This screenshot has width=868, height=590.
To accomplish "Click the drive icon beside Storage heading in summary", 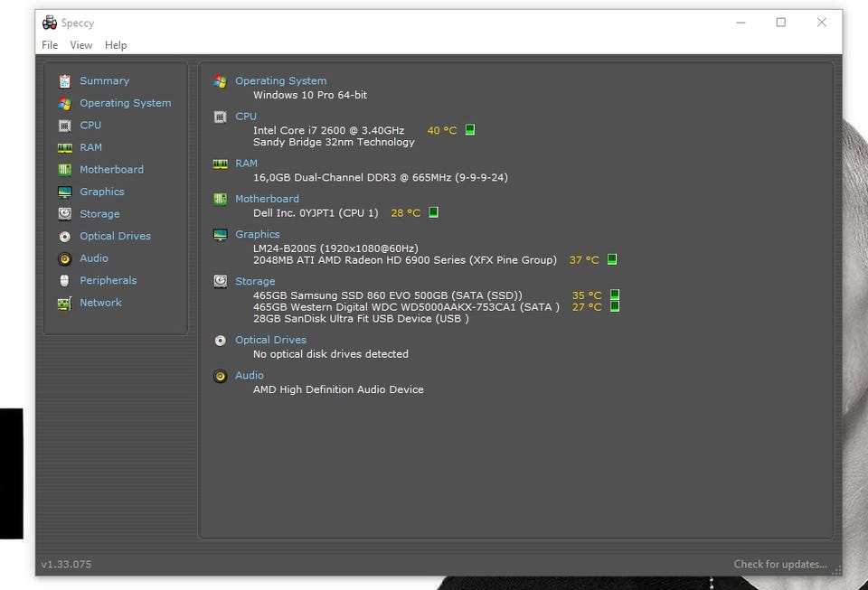I will point(221,282).
